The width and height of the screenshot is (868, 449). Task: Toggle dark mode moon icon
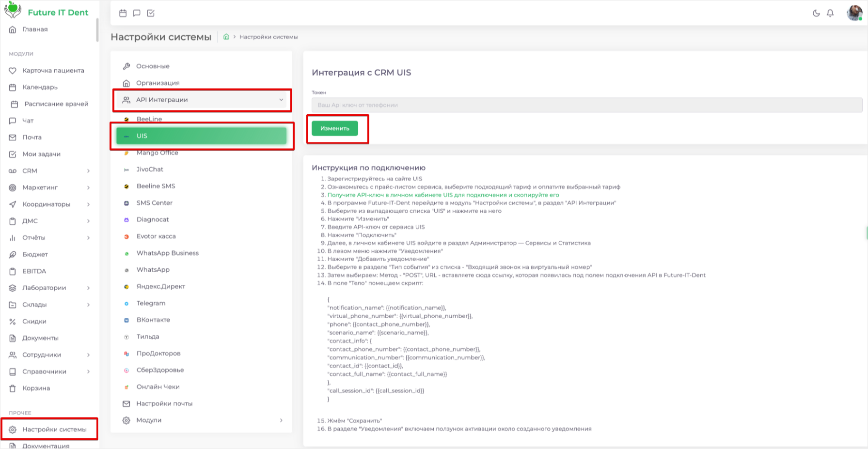coord(816,13)
